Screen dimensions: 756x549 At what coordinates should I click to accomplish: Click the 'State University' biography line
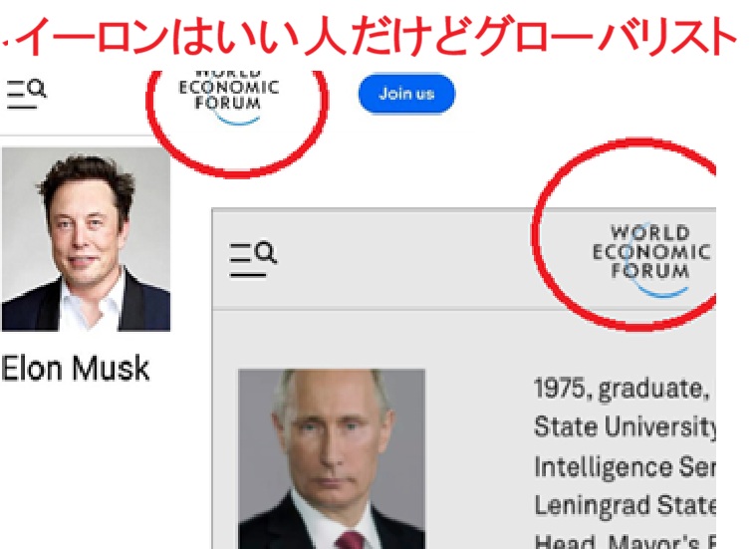[625, 427]
